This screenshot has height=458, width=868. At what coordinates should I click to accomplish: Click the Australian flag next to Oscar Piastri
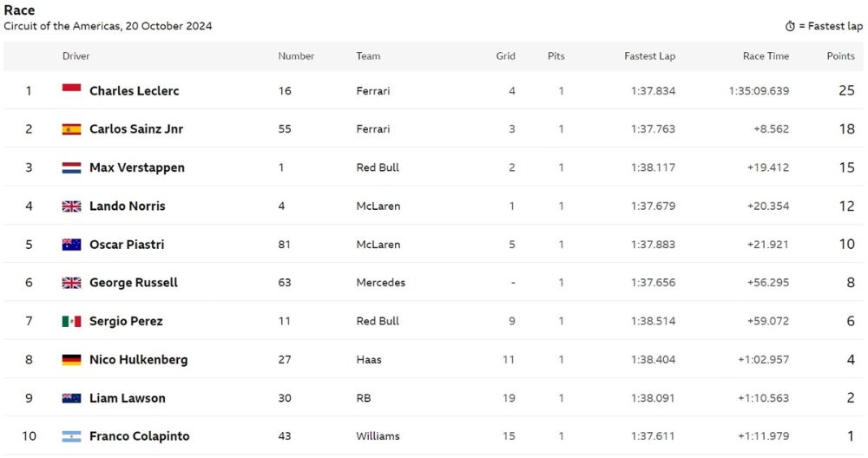(x=71, y=245)
